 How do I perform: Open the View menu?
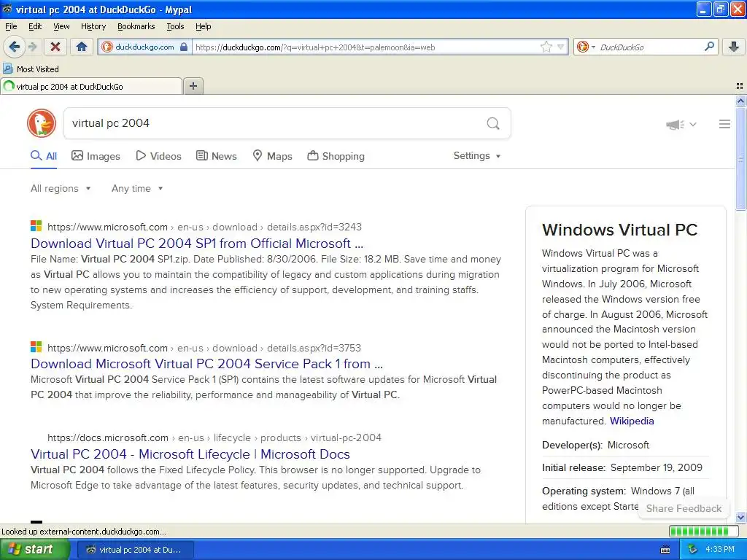(61, 26)
